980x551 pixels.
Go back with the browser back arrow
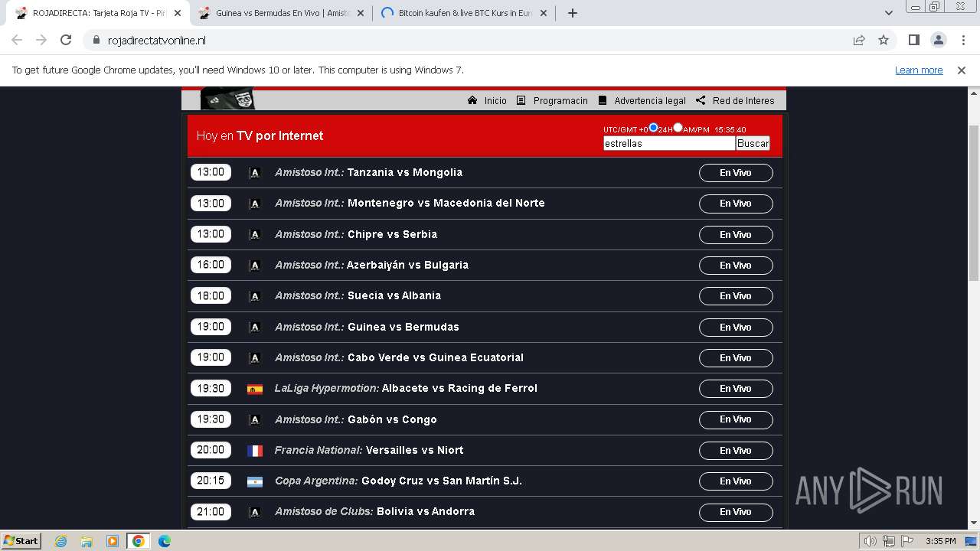pos(17,40)
